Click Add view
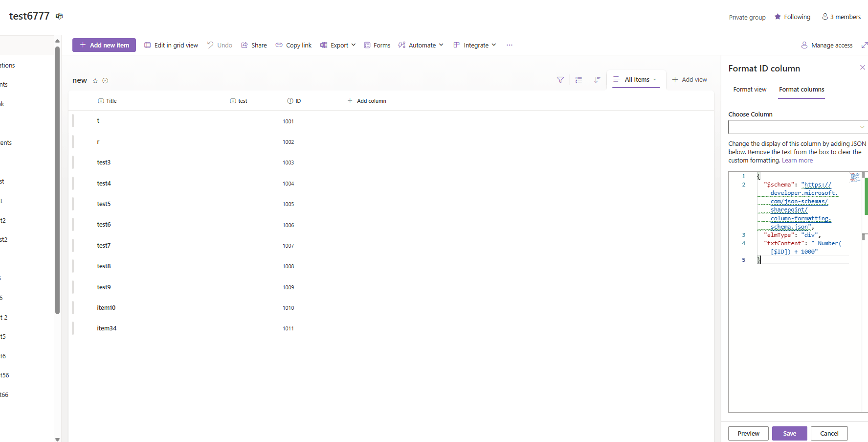The image size is (868, 442). pyautogui.click(x=690, y=79)
